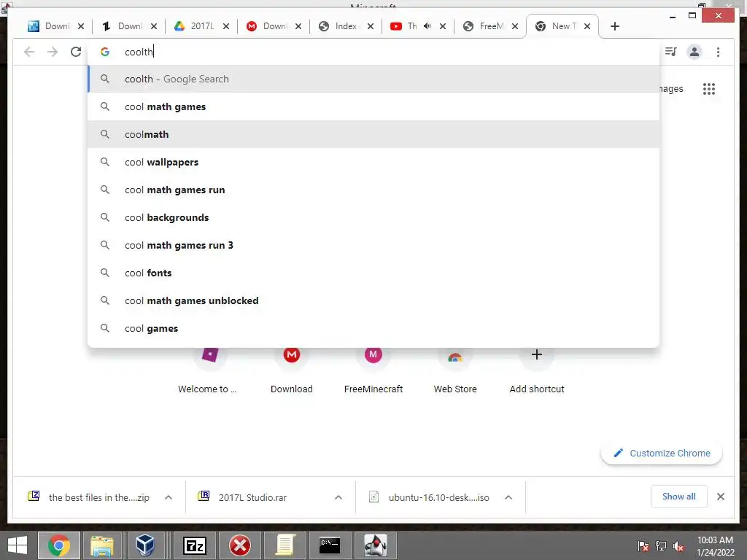The image size is (747, 560).
Task: Open the ubuntu-16.10-desk....iso download
Action: point(430,497)
